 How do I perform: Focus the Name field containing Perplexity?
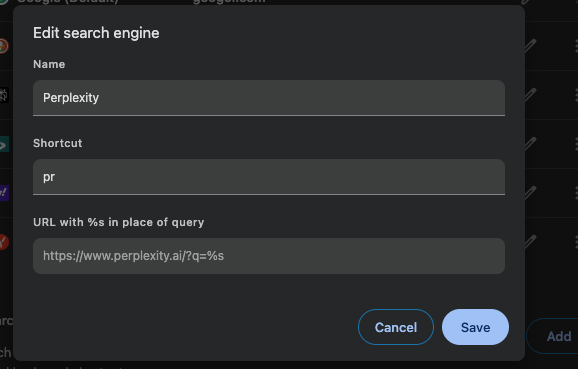tap(269, 98)
